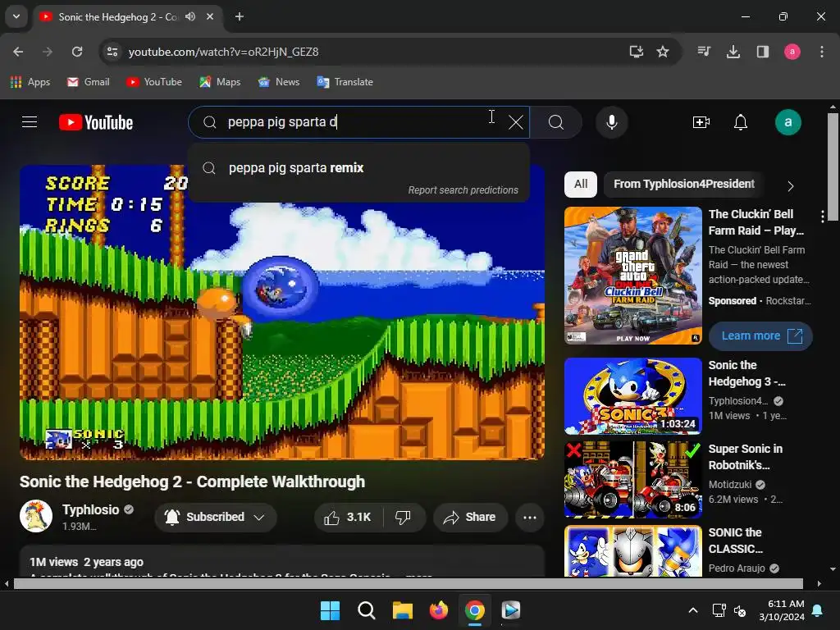Open Chrome downloads icon
Screen dimensions: 840x630
coord(733,52)
